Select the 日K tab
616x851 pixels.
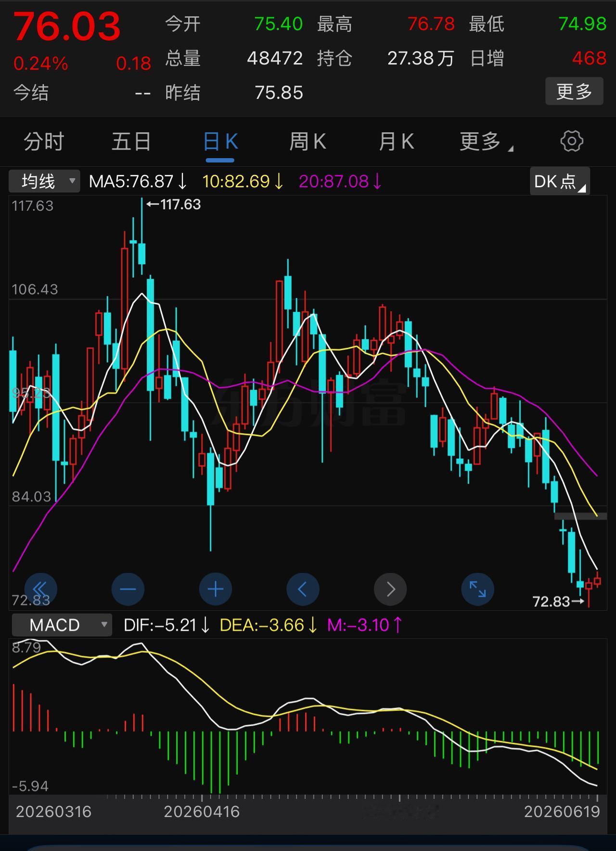click(220, 142)
